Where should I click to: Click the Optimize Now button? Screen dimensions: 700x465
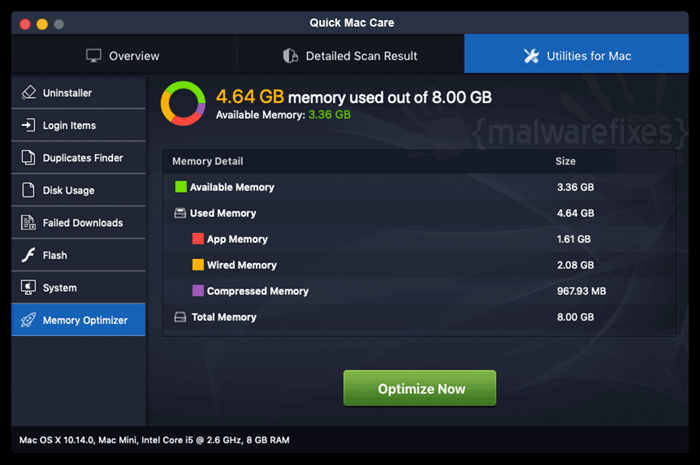point(420,388)
